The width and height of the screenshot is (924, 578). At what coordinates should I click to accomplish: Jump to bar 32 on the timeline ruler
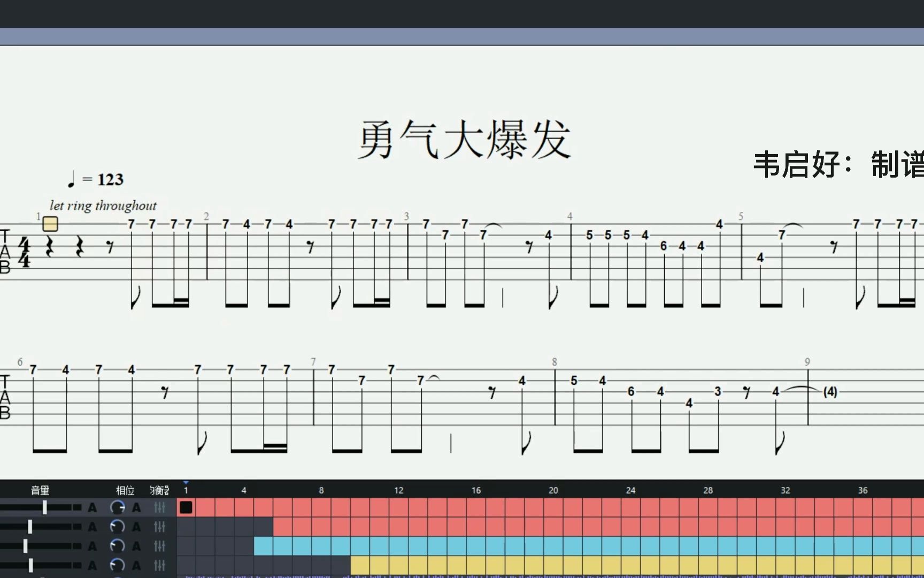[x=786, y=490]
